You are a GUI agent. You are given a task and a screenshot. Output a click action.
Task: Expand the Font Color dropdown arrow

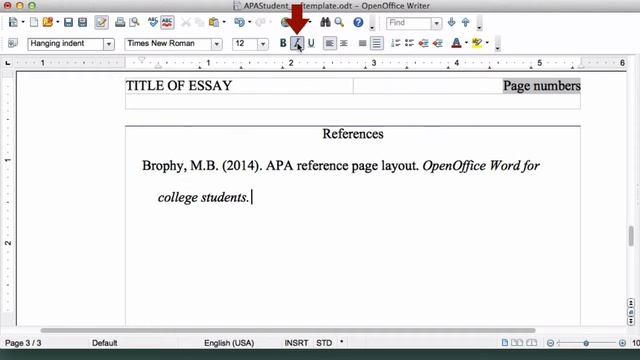[466, 43]
